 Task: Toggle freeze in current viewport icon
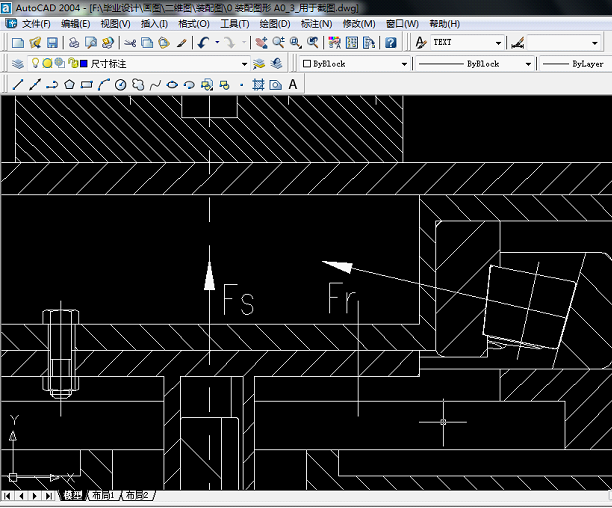pyautogui.click(x=60, y=63)
